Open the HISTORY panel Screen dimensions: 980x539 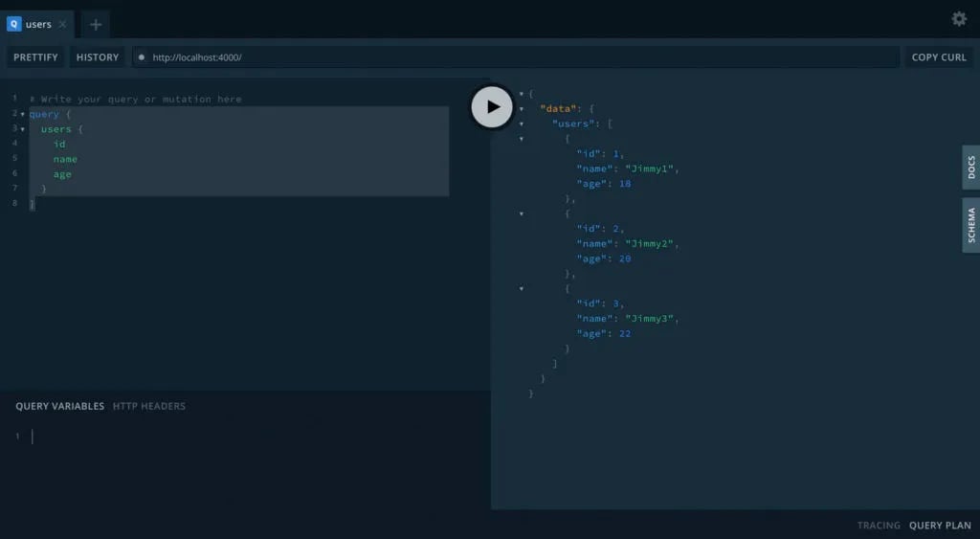coord(98,56)
